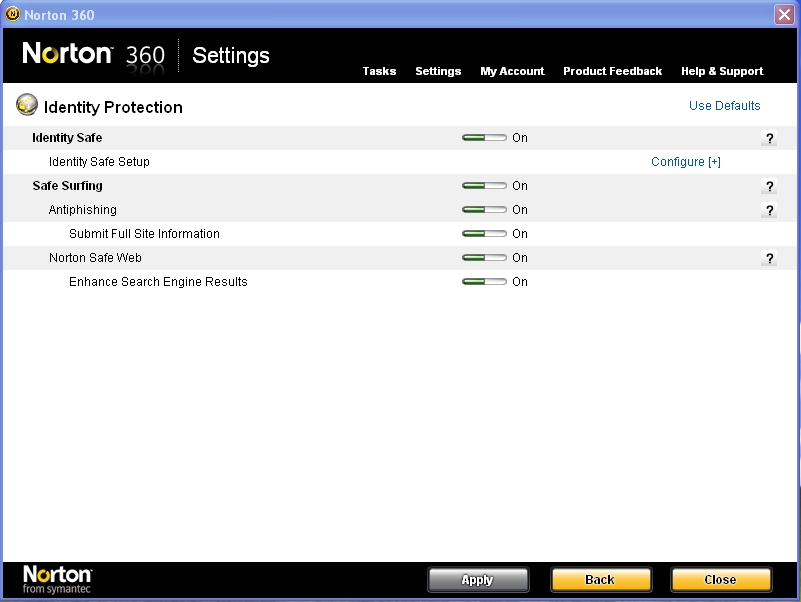Click the Identity Protection globe icon
The image size is (801, 602).
tap(27, 105)
